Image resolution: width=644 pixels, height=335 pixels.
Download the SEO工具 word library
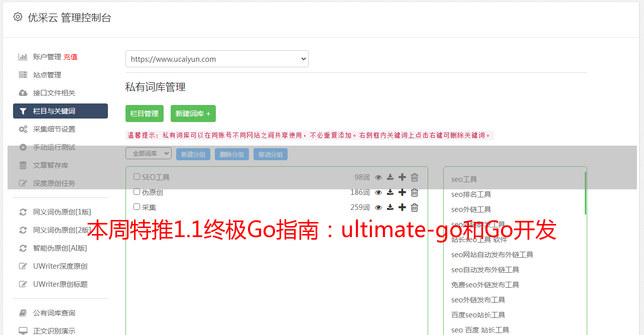click(x=390, y=177)
